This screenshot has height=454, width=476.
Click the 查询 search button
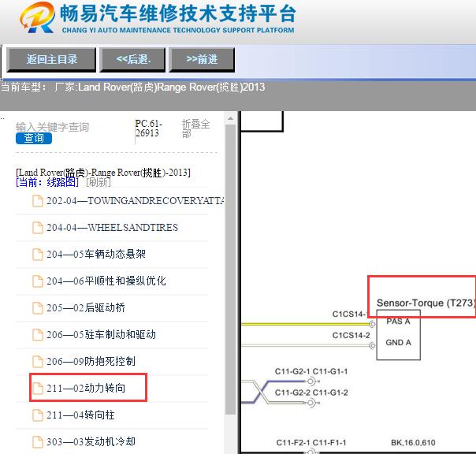click(34, 138)
